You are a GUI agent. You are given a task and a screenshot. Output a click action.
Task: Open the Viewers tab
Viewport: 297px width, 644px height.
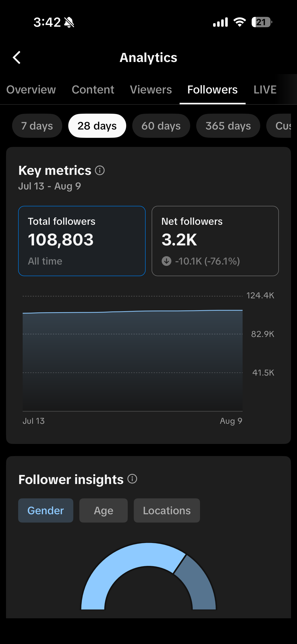(x=151, y=90)
